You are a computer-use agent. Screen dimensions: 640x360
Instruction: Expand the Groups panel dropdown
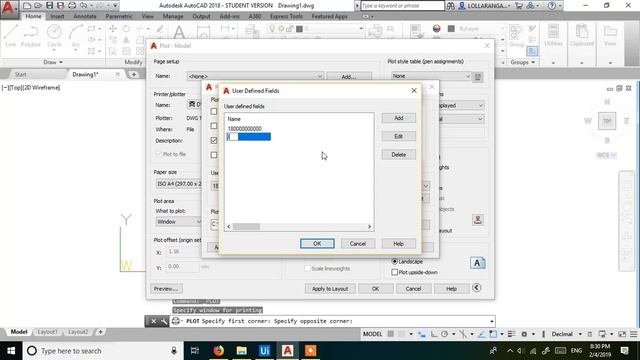tap(522, 62)
